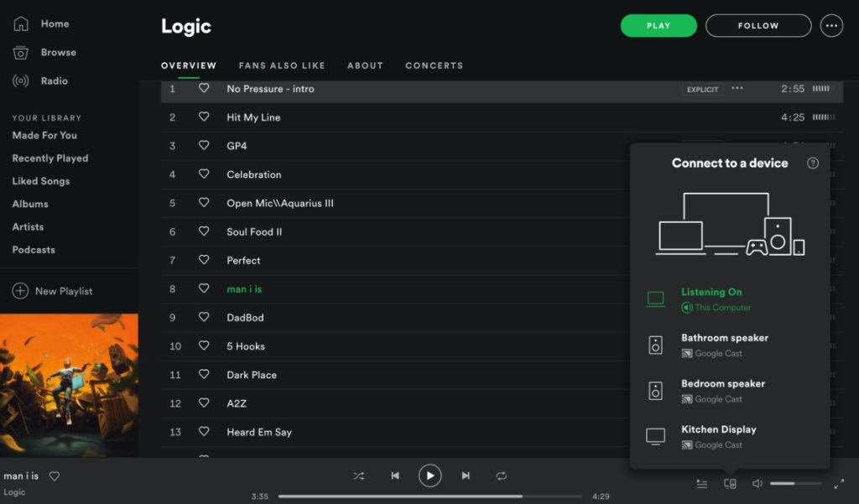Screen dimensions: 859x504
Task: Open the Home page in sidebar
Action: click(41, 23)
